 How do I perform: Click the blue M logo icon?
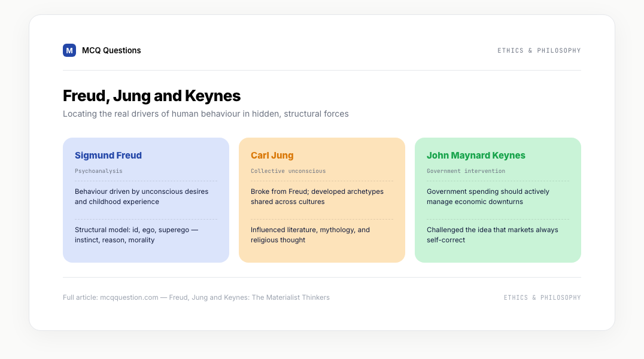pos(69,50)
